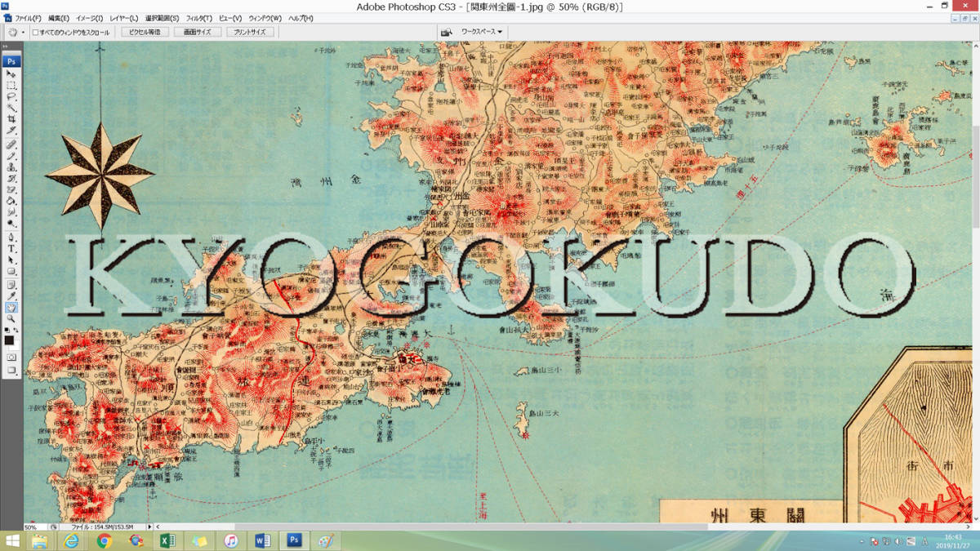Open the ワークスペース dropdown
980x551 pixels.
coord(482,32)
